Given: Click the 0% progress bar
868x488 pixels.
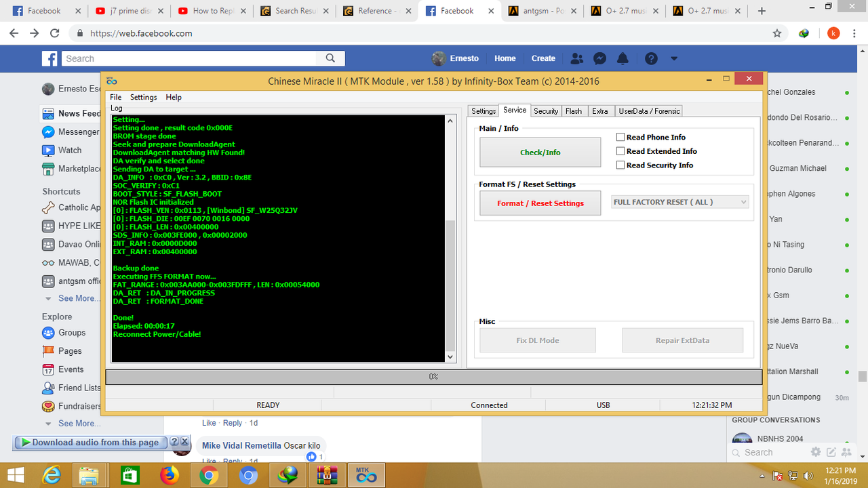Looking at the screenshot, I should tap(434, 377).
